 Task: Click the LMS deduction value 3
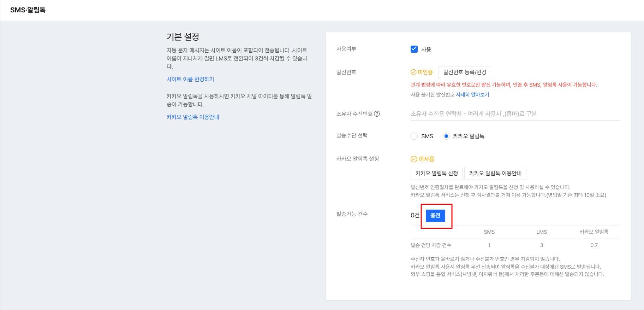click(542, 245)
